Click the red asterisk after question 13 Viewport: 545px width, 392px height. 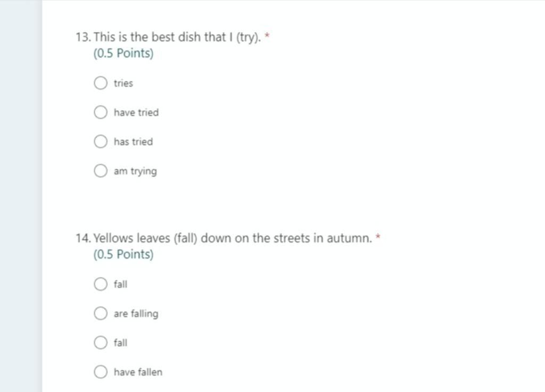pos(267,35)
